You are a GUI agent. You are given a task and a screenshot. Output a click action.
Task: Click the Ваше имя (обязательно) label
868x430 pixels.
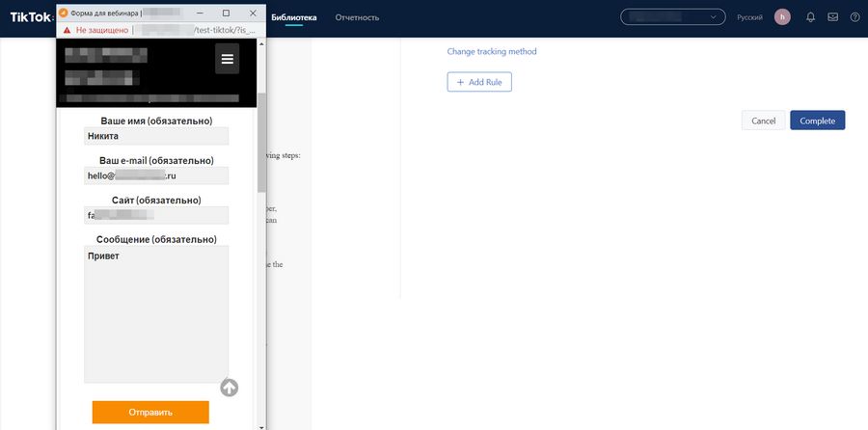click(156, 121)
